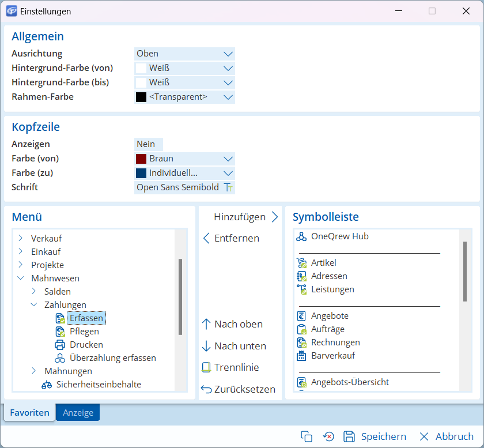Switch to the Favoriten tab

click(29, 413)
